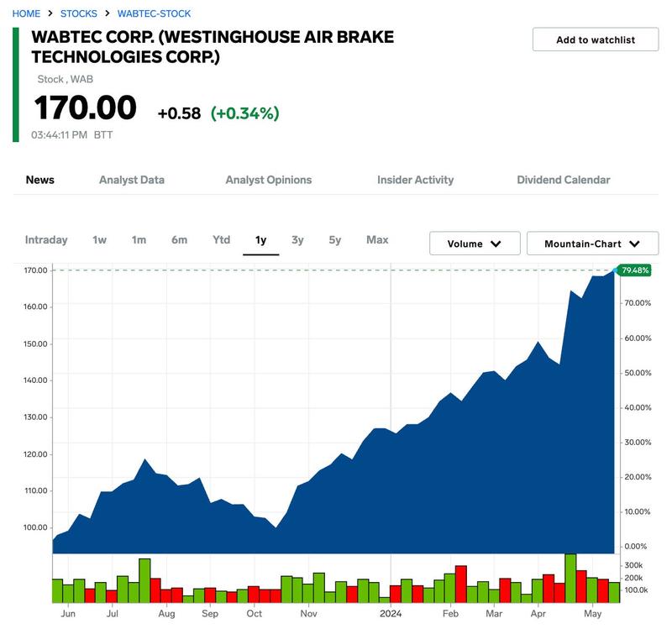Screen dimensions: 672x629
Task: Open the STOCKS breadcrumb link
Action: tap(79, 13)
